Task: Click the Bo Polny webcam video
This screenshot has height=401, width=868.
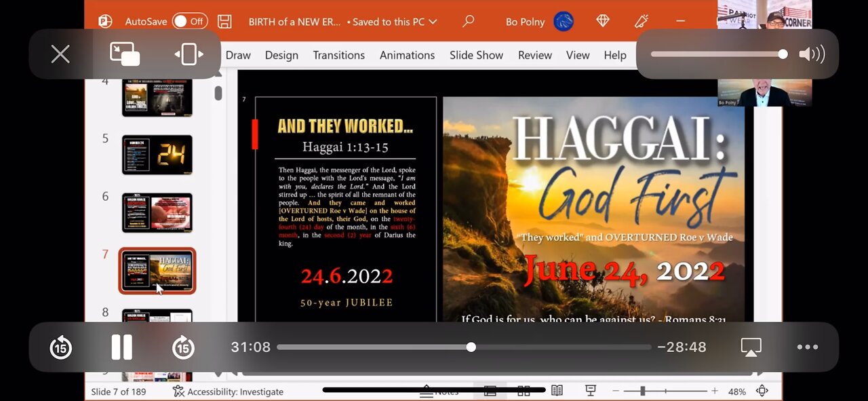Action: pos(765,92)
